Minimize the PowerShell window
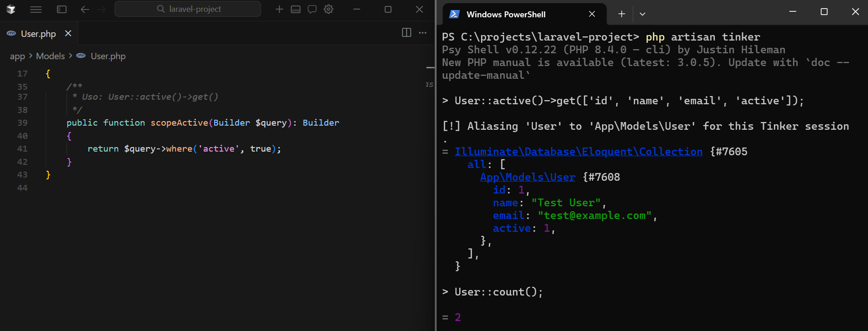868x331 pixels. click(793, 12)
